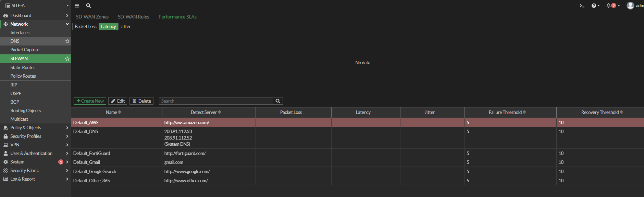This screenshot has height=197, width=644.
Task: Click the search magnifier beside Search field
Action: pyautogui.click(x=278, y=101)
